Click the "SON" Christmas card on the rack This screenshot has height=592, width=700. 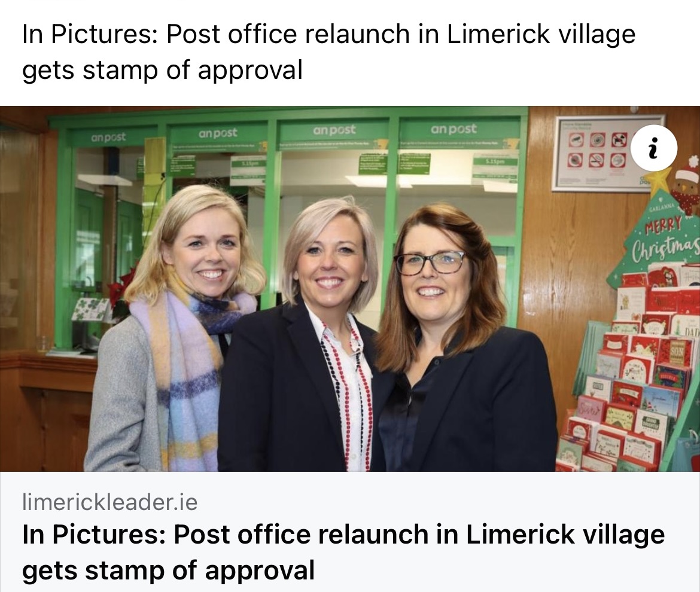[x=676, y=352]
